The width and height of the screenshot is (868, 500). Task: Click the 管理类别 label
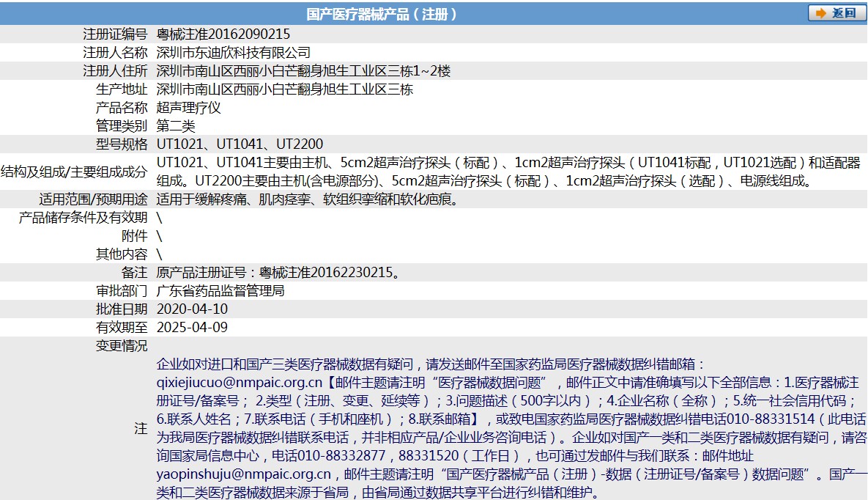[x=122, y=126]
